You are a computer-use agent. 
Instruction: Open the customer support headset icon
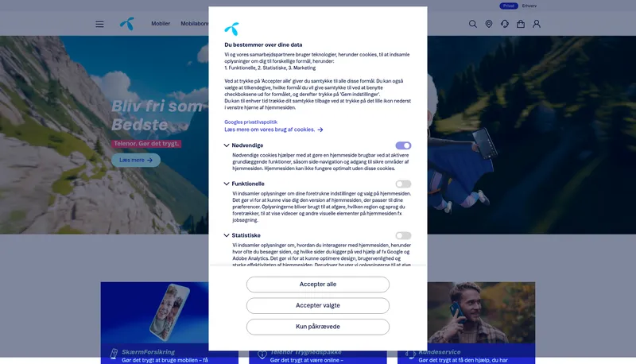point(505,24)
